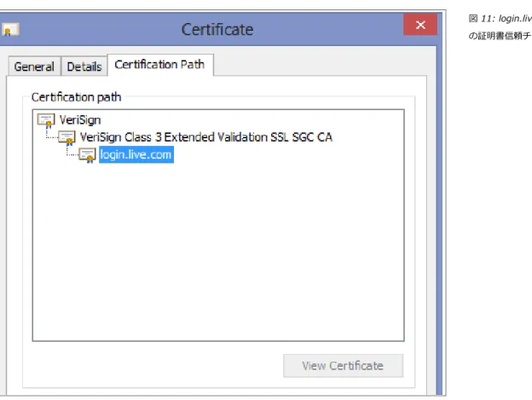The width and height of the screenshot is (532, 400).
Task: Click the VeriSign root certificate icon
Action: [46, 121]
